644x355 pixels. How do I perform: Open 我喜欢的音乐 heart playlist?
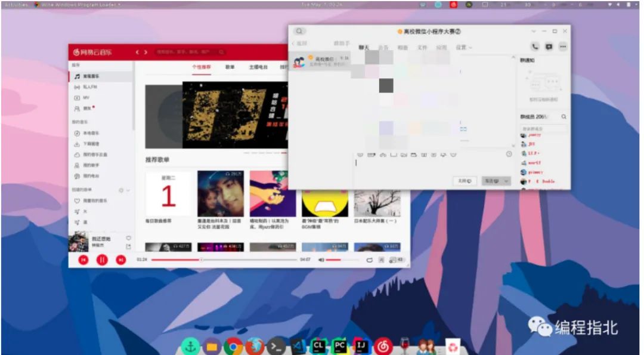(101, 200)
